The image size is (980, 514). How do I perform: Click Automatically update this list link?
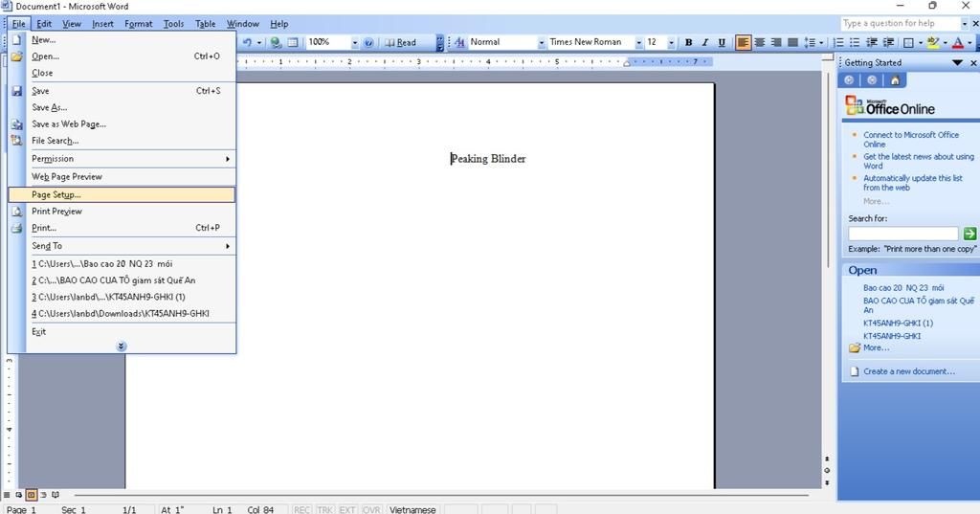point(912,183)
